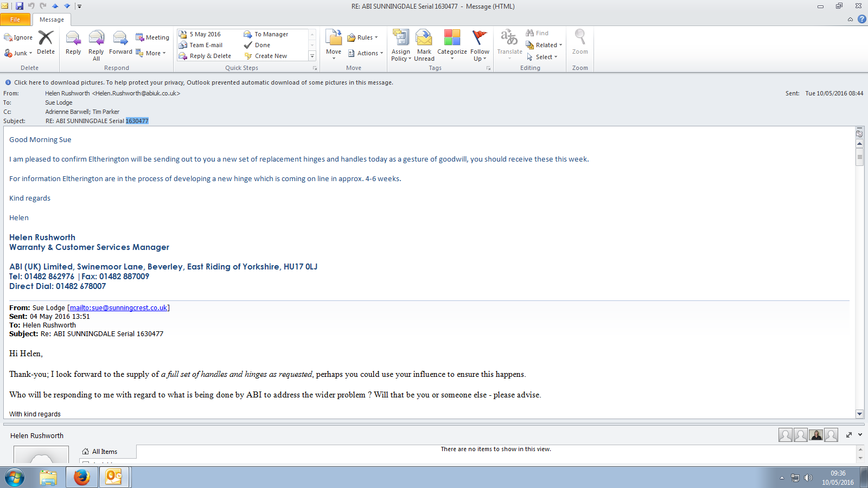Image resolution: width=868 pixels, height=488 pixels.
Task: Run the Team E-mail quick step
Action: pos(201,45)
